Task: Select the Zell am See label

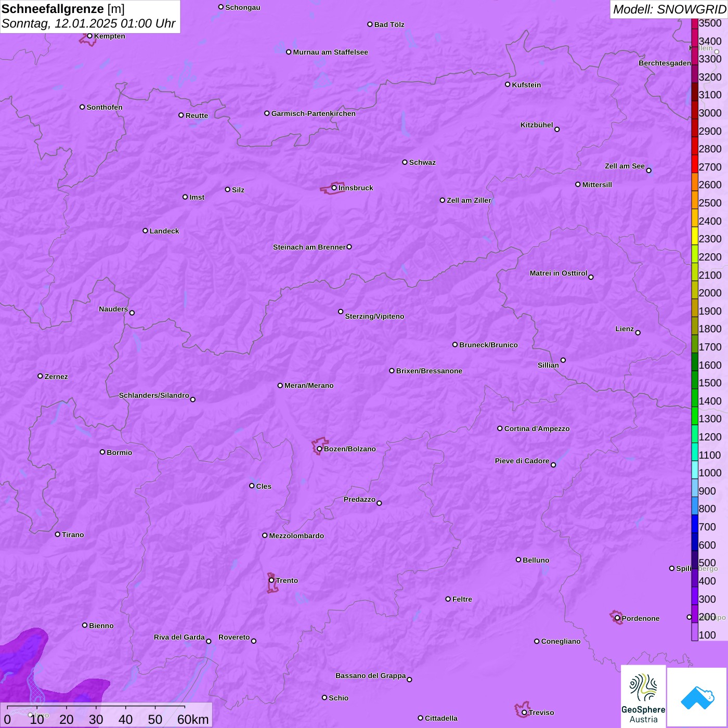Action: 625,166
